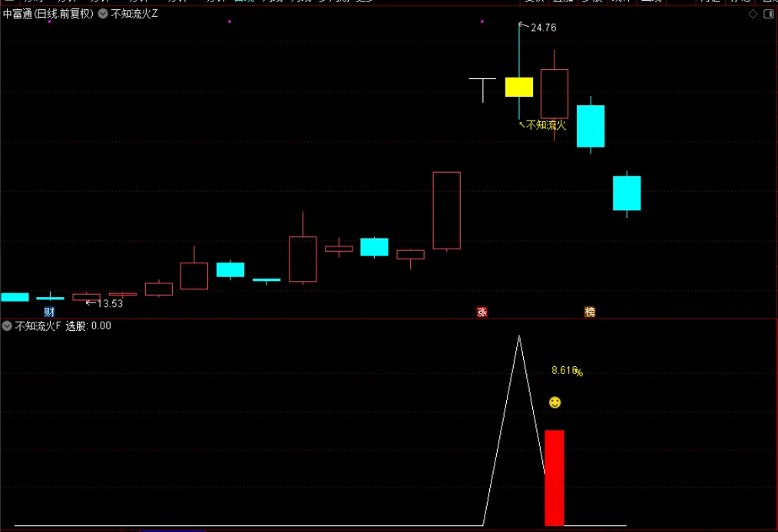778x532 pixels.
Task: Select the white T-shaped candlestick
Action: (x=482, y=89)
